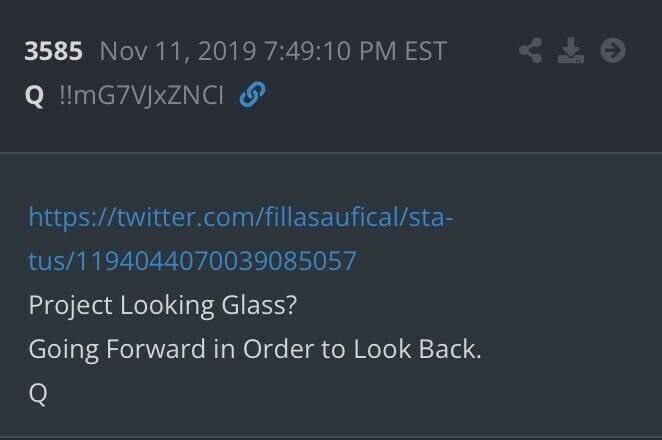
Task: Select the tripcode !!mG7VJxZNCI
Action: coord(141,95)
